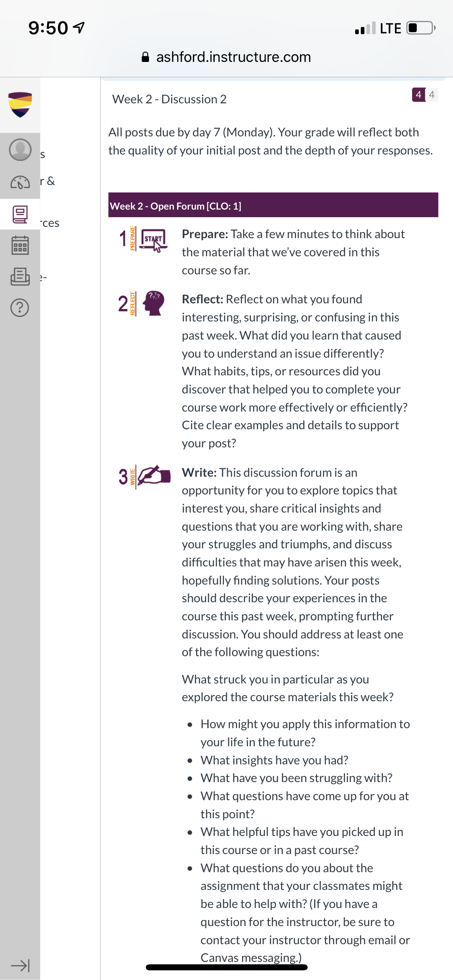The width and height of the screenshot is (453, 980).
Task: Click the Week 2 - Discussion 2 title
Action: (169, 99)
